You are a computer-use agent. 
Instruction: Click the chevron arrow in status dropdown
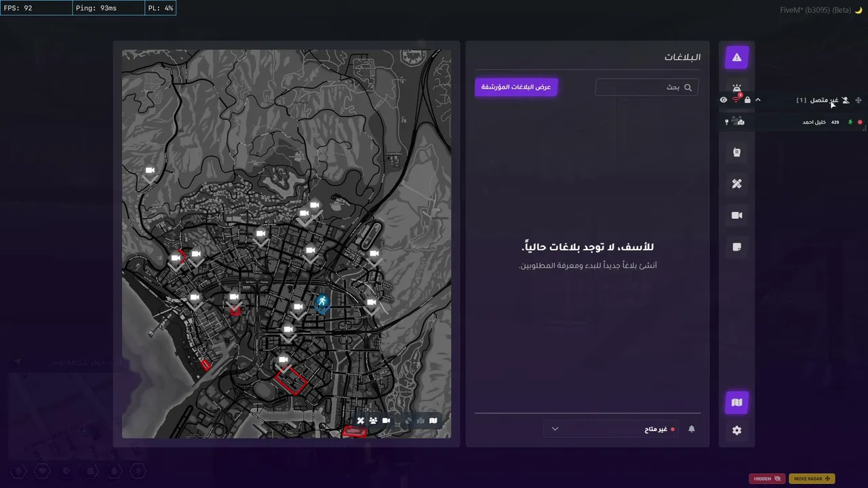[x=555, y=429]
